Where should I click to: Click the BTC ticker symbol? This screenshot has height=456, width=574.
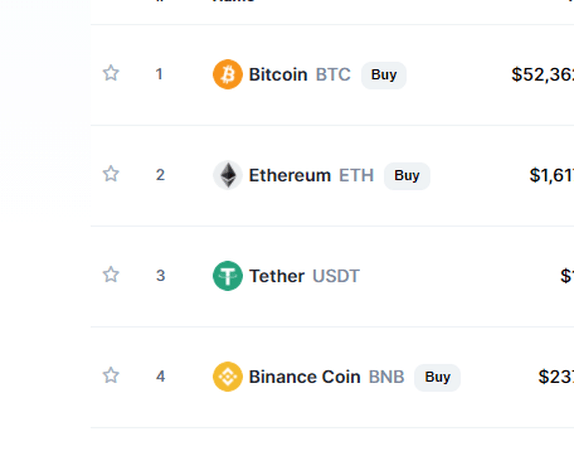[333, 75]
